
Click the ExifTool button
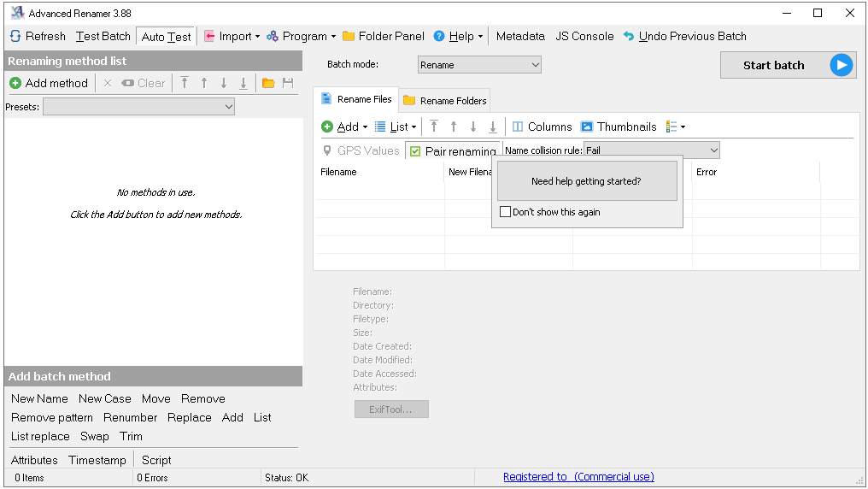coord(391,409)
